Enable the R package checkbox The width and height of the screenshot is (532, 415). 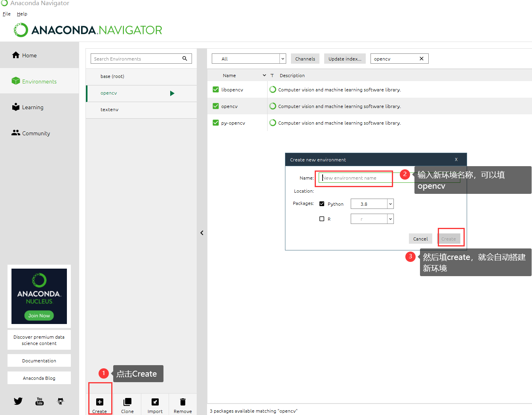pyautogui.click(x=322, y=219)
